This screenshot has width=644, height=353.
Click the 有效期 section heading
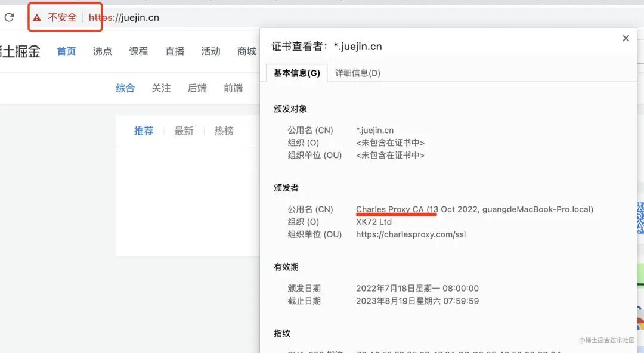coord(286,267)
